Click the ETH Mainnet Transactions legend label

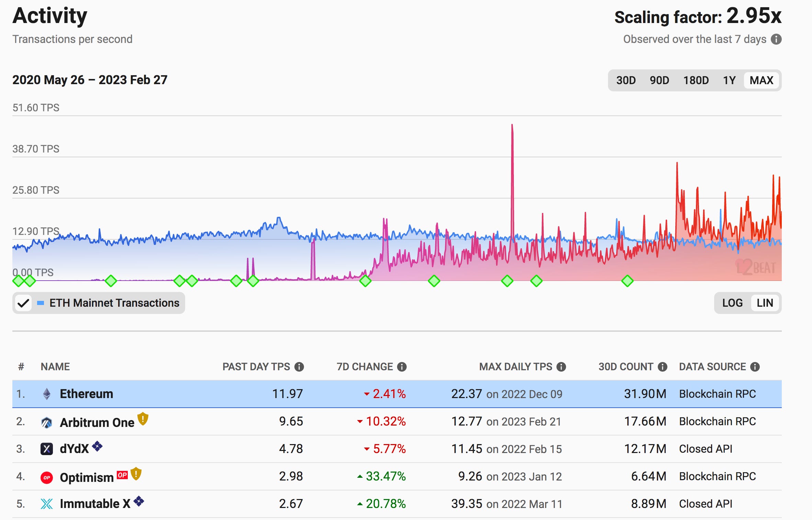(114, 303)
